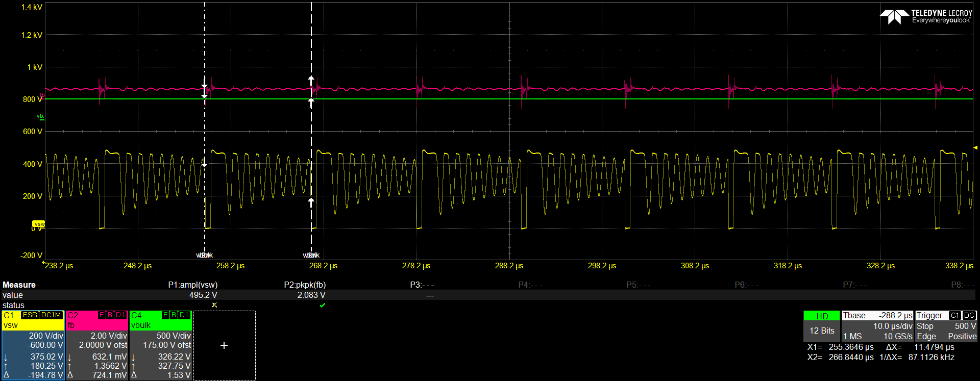Click the Stop trigger mode label
The height and width of the screenshot is (381, 980).
pos(925,326)
